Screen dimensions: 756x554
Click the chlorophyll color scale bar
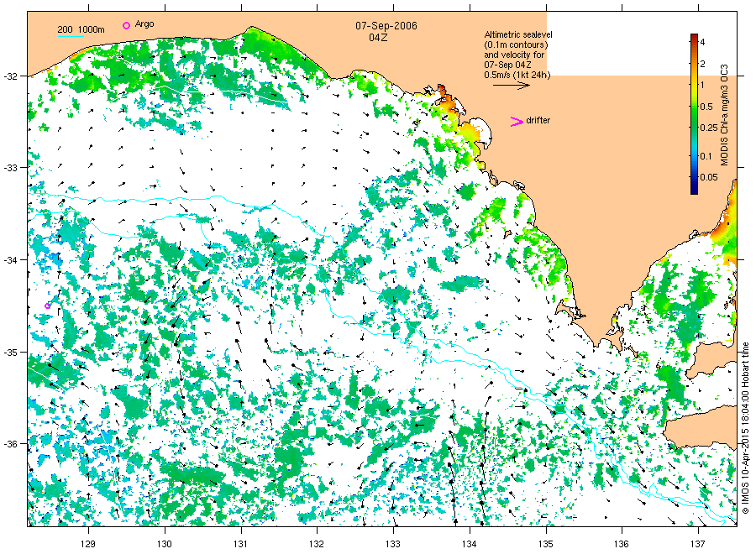(694, 114)
